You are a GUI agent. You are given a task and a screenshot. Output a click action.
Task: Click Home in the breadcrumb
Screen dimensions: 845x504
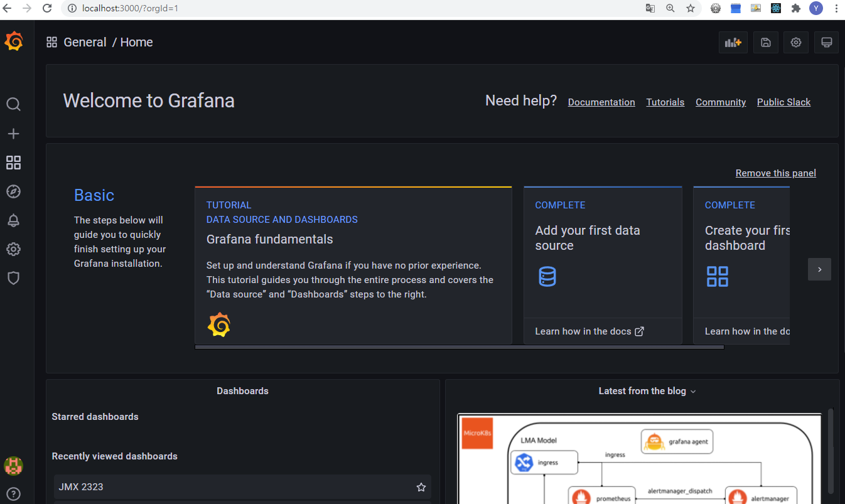click(x=136, y=42)
